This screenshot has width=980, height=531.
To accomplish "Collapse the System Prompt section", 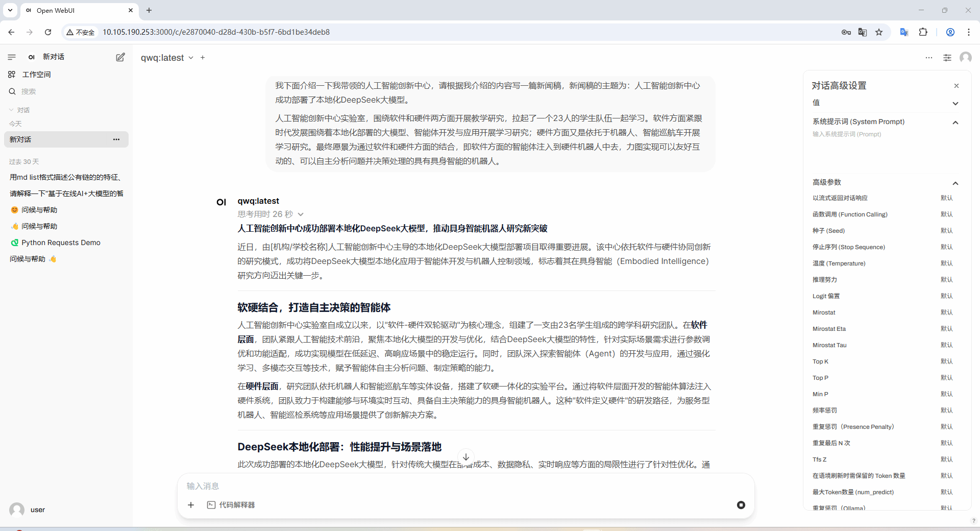I will coord(955,122).
